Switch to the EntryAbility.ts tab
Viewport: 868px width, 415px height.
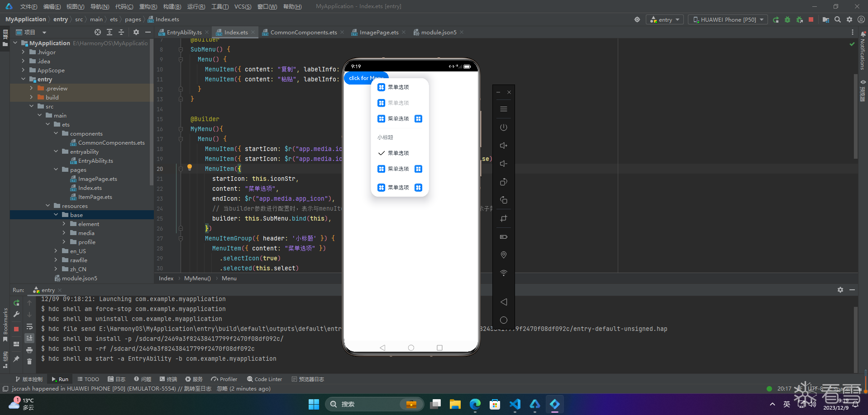[184, 32]
